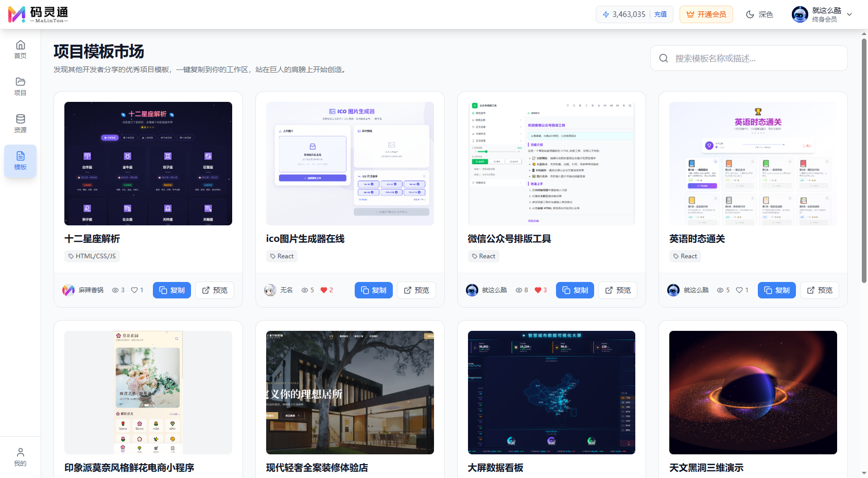
Task: Open the ico图片生成器在线 template thumbnail
Action: tap(350, 164)
